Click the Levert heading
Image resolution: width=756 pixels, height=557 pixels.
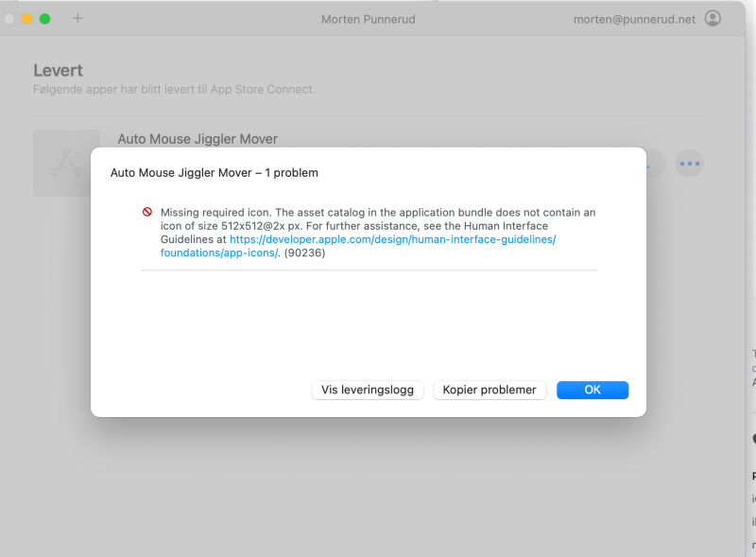click(x=59, y=70)
